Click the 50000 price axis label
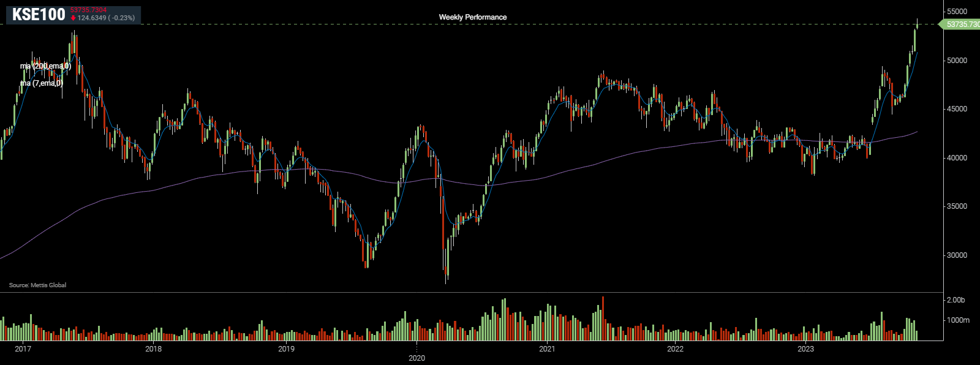Screen dimensions: 980x365 (x=957, y=61)
